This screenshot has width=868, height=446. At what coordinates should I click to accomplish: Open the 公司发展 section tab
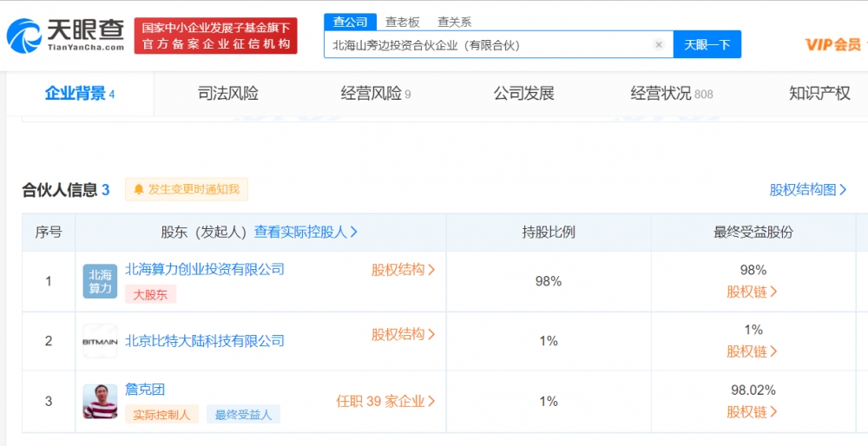point(523,94)
